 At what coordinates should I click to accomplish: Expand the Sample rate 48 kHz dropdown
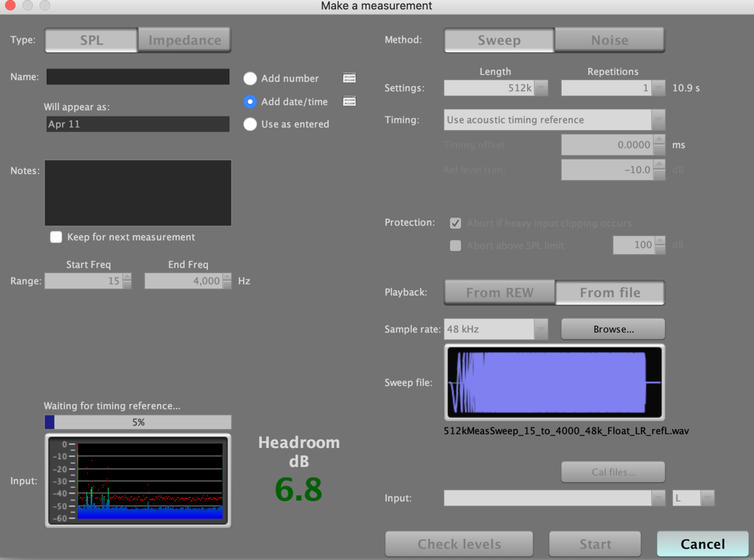pos(541,329)
